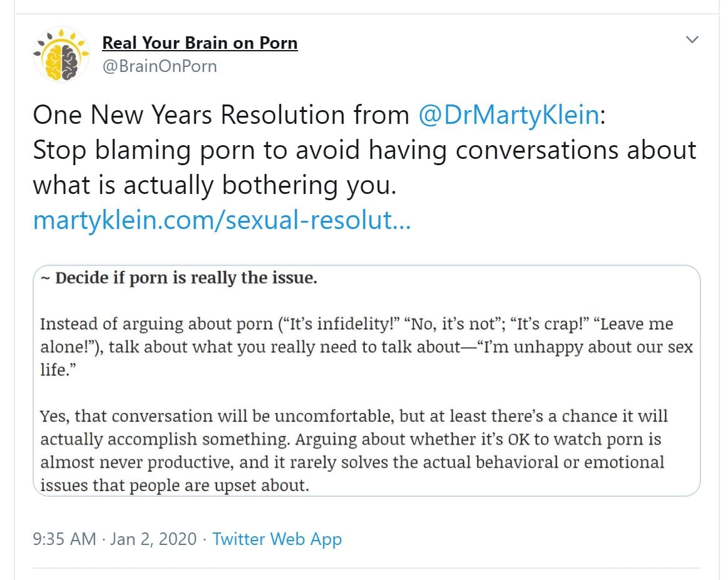The image size is (728, 580).
Task: Click the line starting "actually accomplish something"
Action: (x=351, y=439)
